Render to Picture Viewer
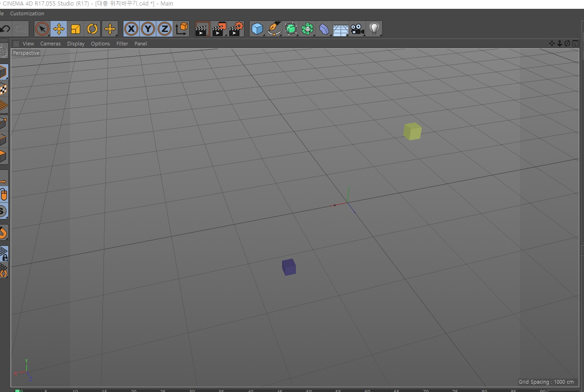The image size is (584, 392). [219, 29]
